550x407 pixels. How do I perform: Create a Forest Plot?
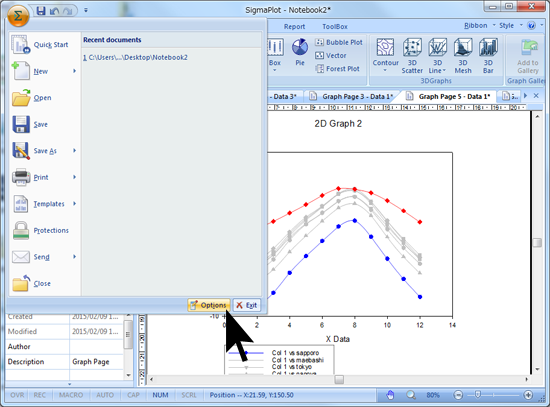pyautogui.click(x=337, y=69)
